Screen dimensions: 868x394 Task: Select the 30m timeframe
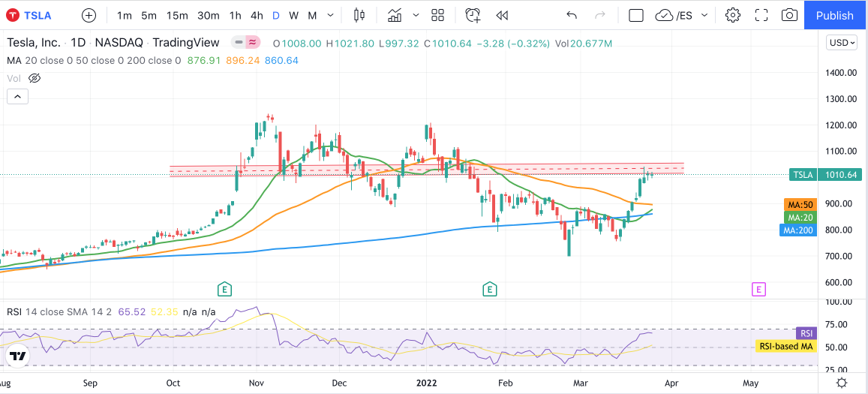pos(209,16)
